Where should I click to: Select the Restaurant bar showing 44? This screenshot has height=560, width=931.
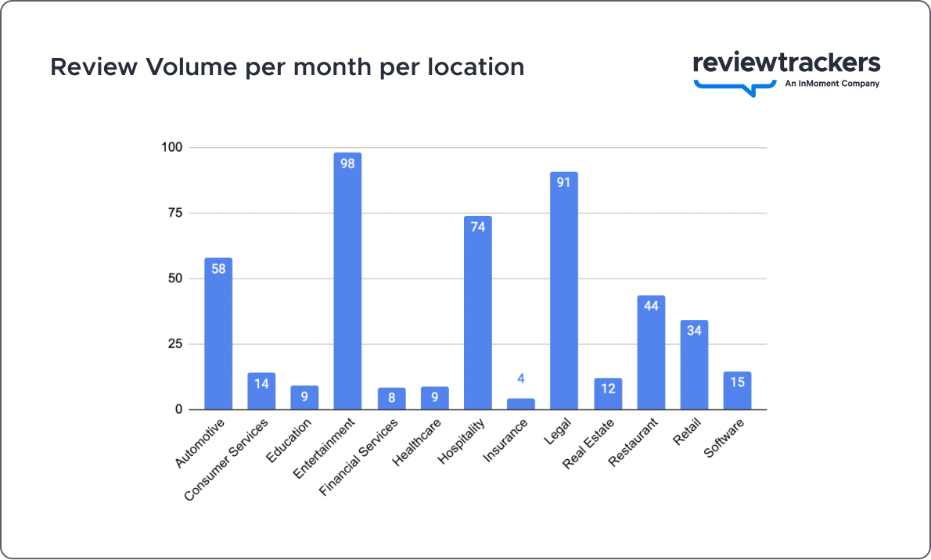[651, 352]
